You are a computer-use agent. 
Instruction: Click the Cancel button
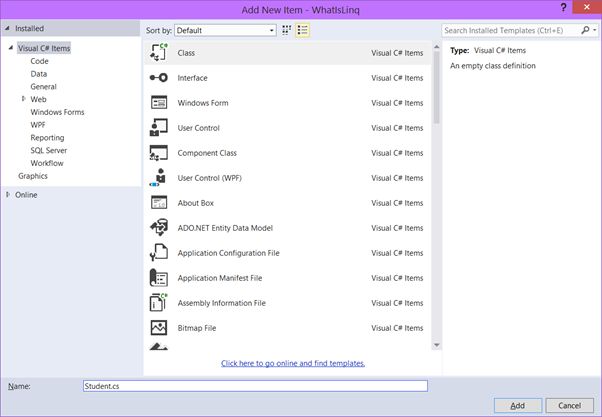click(x=569, y=405)
